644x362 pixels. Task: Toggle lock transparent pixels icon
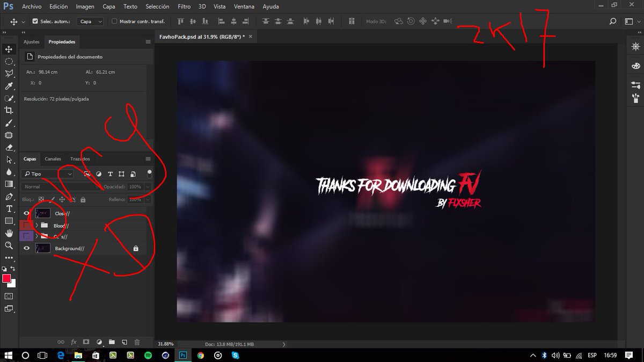tap(41, 199)
